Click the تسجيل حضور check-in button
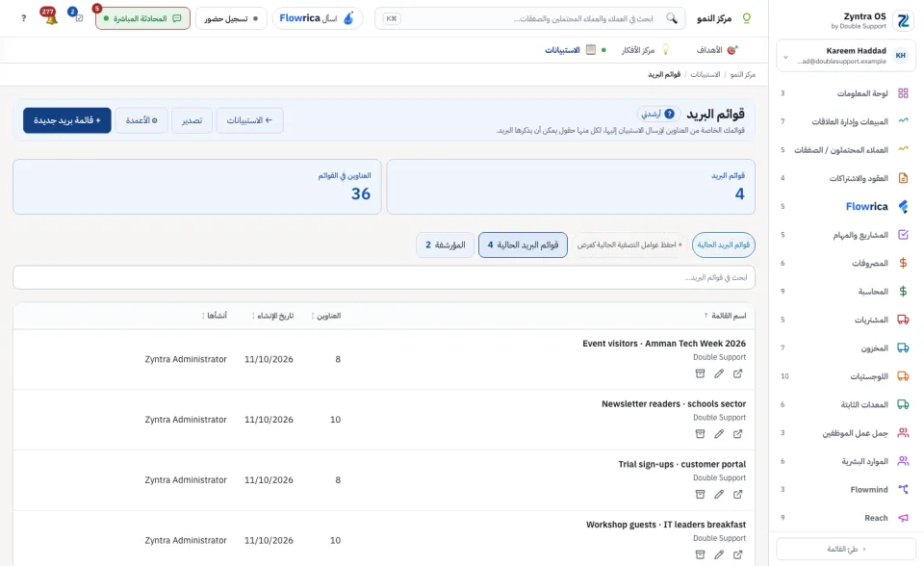This screenshot has height=566, width=924. coord(231,18)
